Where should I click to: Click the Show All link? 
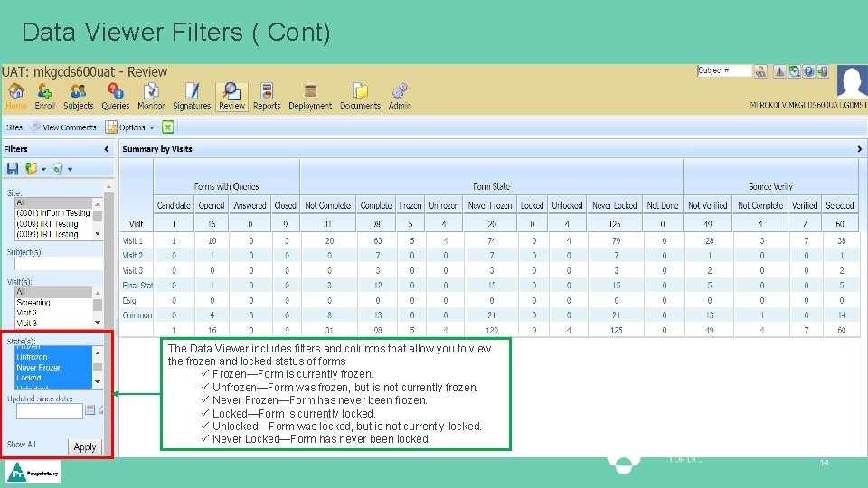(21, 445)
